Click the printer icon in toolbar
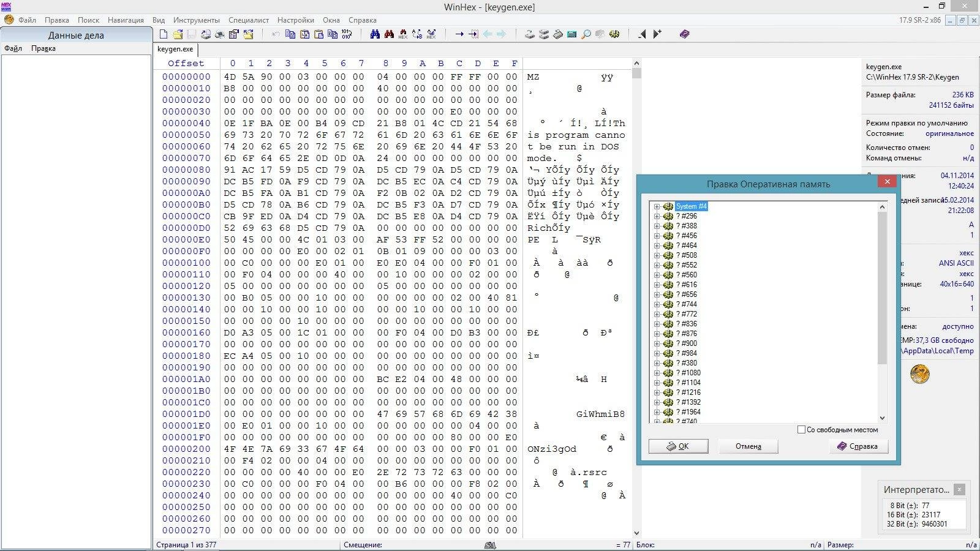 click(x=219, y=34)
